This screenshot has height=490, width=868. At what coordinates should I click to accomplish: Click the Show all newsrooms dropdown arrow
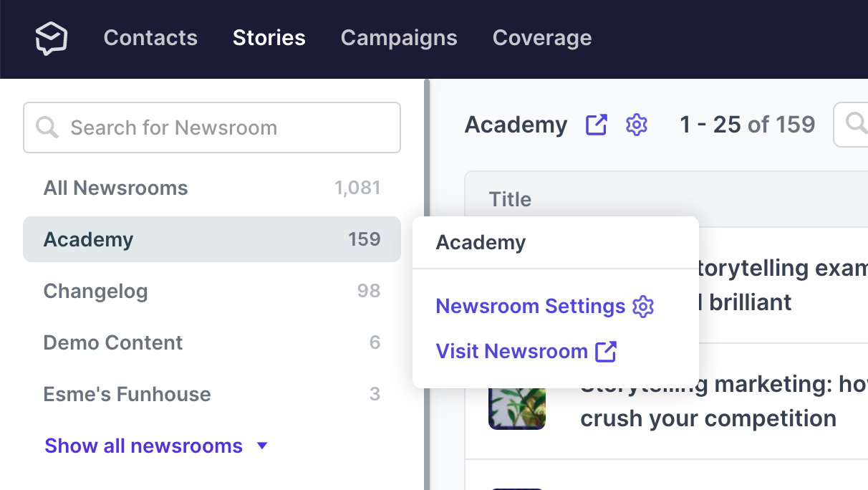(x=262, y=446)
